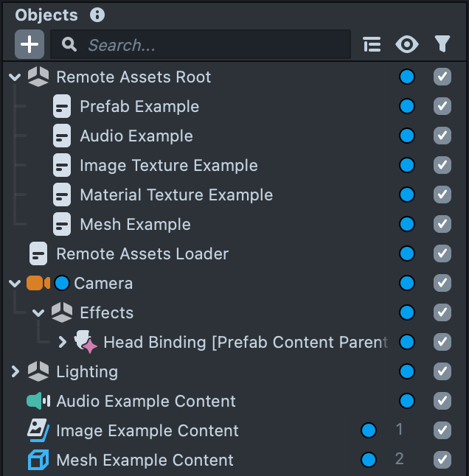The image size is (469, 476).
Task: Click the orange Camera object icon
Action: [38, 283]
